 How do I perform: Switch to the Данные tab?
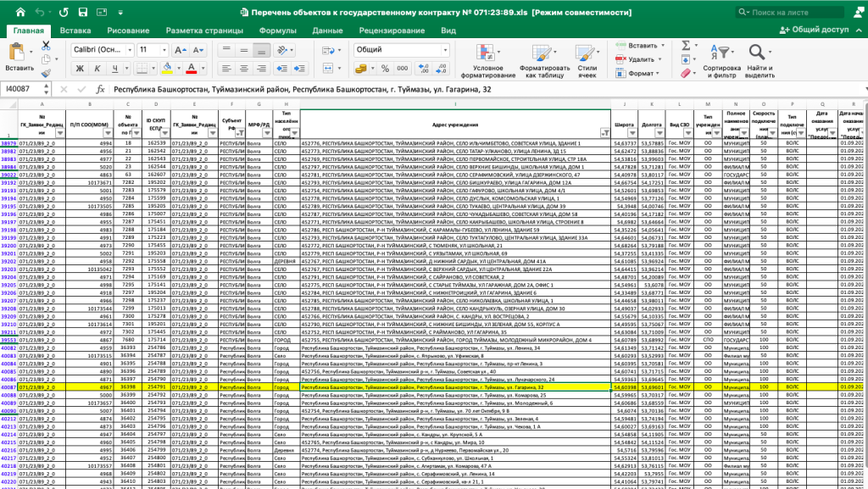[x=327, y=31]
